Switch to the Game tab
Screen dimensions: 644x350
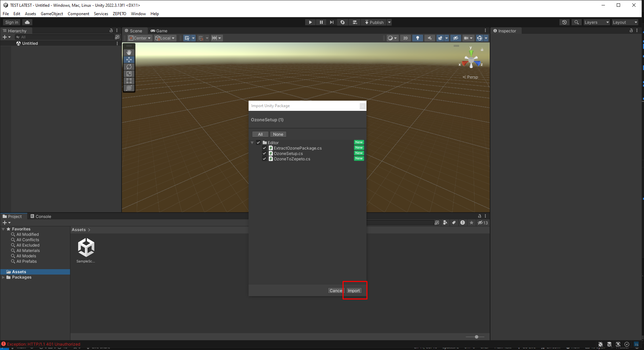[x=159, y=31]
